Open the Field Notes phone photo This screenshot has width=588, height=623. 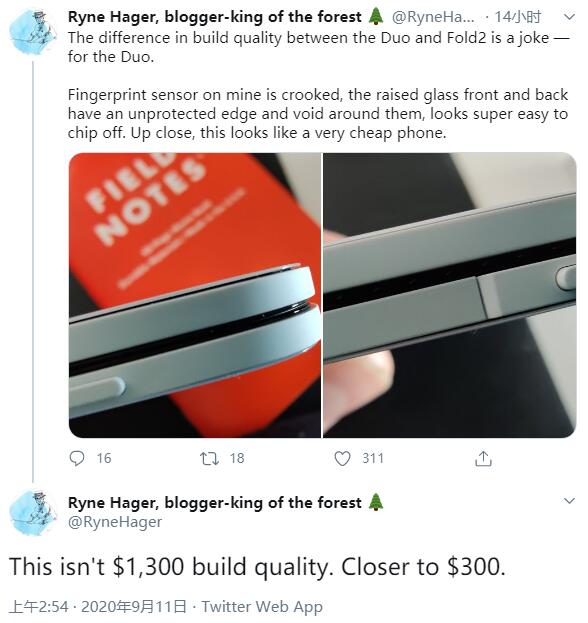[195, 295]
